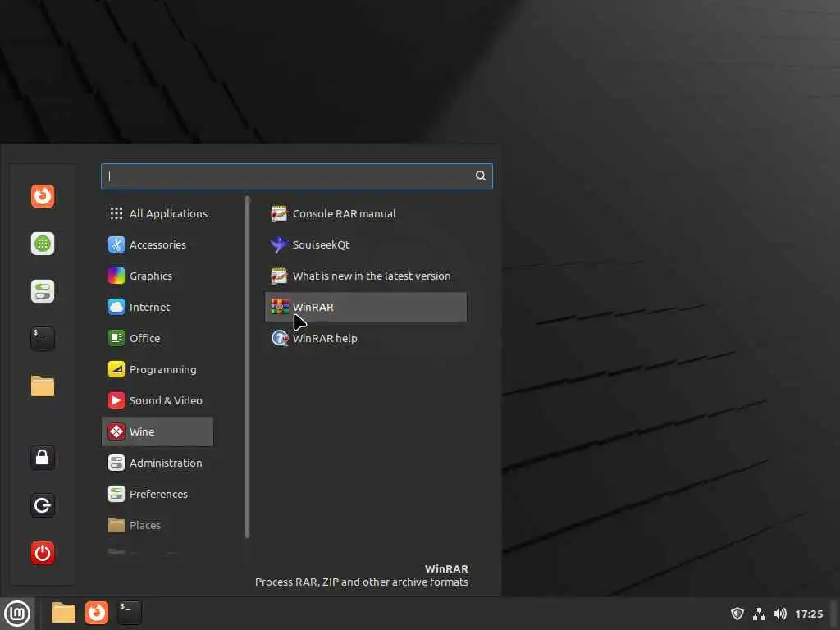Screen dimensions: 840x630
Task: Click the category list scrollbar
Action: 248,367
